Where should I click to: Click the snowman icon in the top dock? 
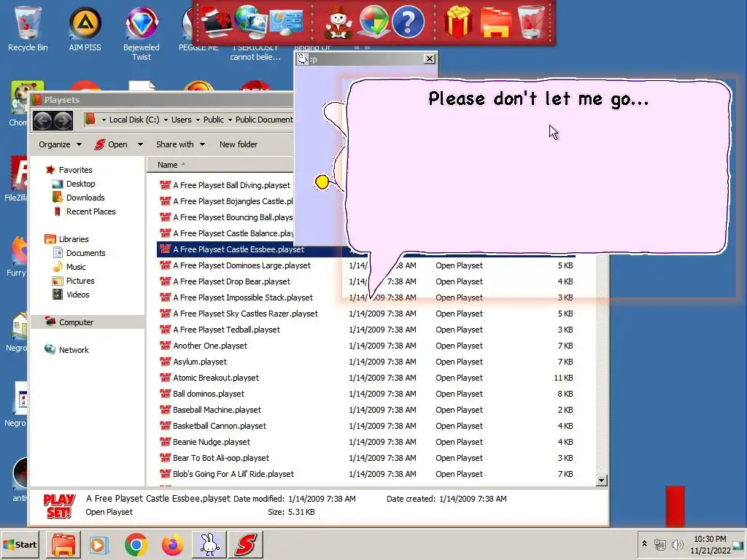click(338, 22)
